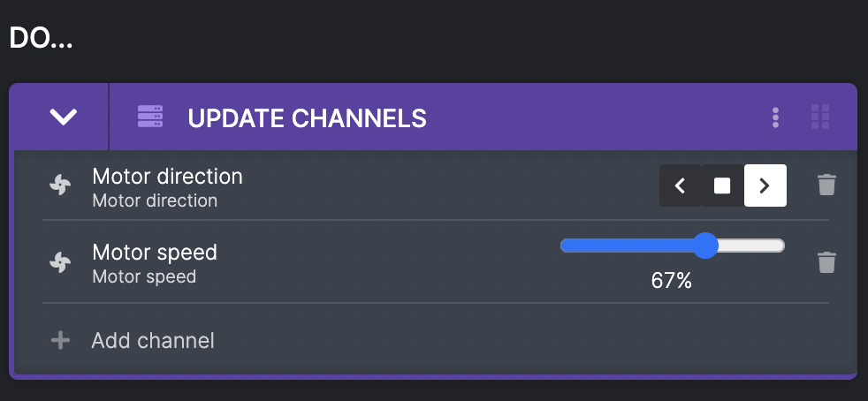The width and height of the screenshot is (868, 401).
Task: Delete the Motor speed channel with trash icon
Action: [826, 262]
